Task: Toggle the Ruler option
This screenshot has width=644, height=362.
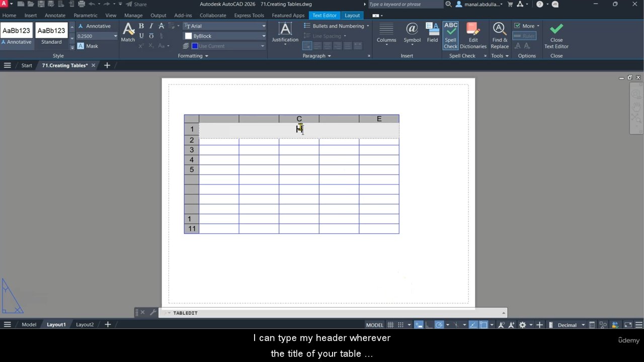Action: 524,36
